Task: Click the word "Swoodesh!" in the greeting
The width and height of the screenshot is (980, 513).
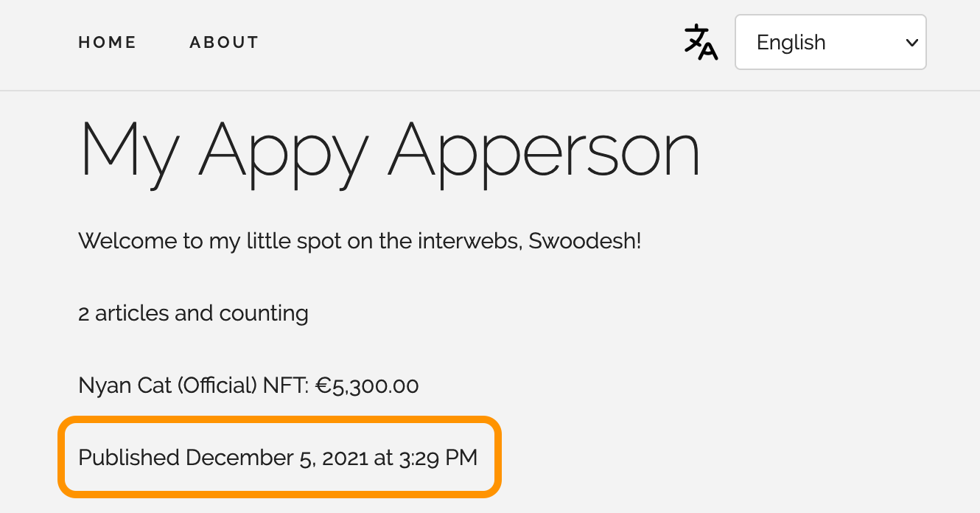Action: coord(585,241)
